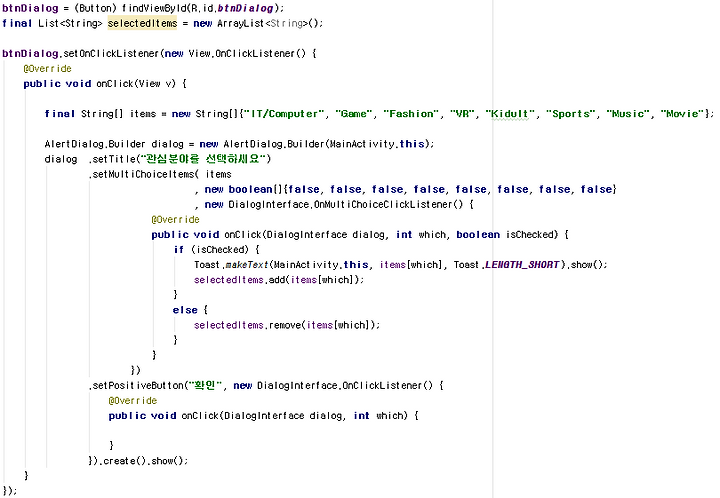Click the "Music" string literal

628,113
